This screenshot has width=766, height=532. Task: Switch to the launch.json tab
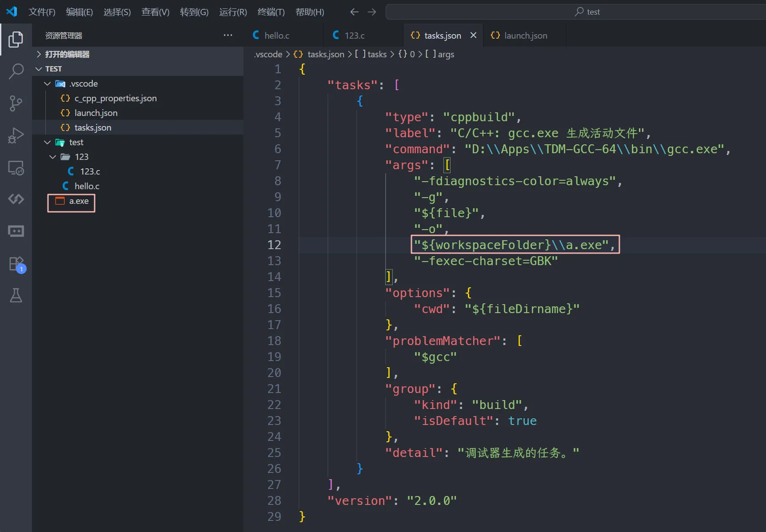pyautogui.click(x=525, y=36)
